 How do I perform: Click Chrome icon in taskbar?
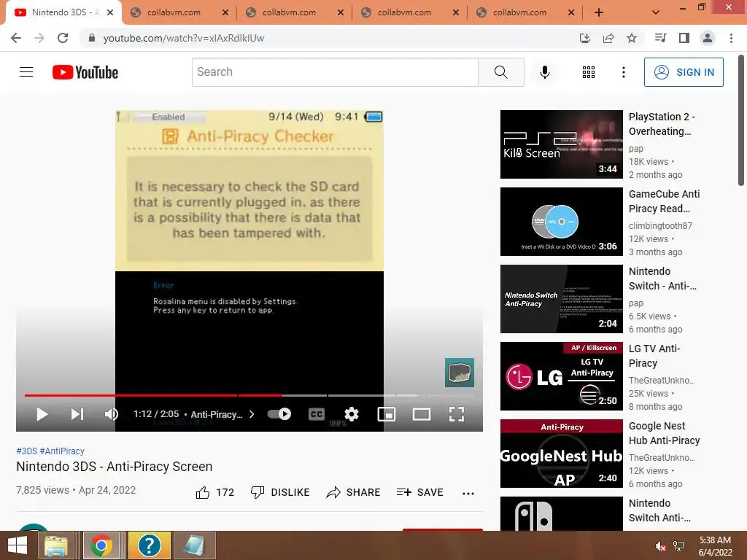[101, 545]
